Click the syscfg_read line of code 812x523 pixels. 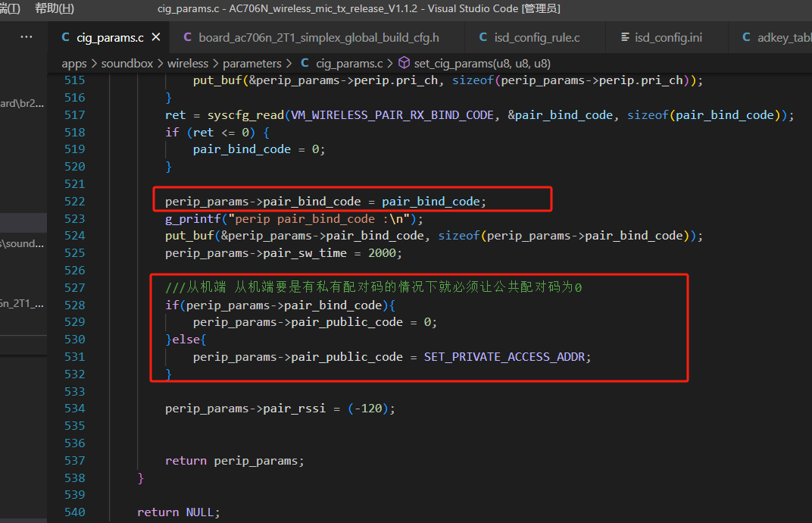tap(479, 115)
